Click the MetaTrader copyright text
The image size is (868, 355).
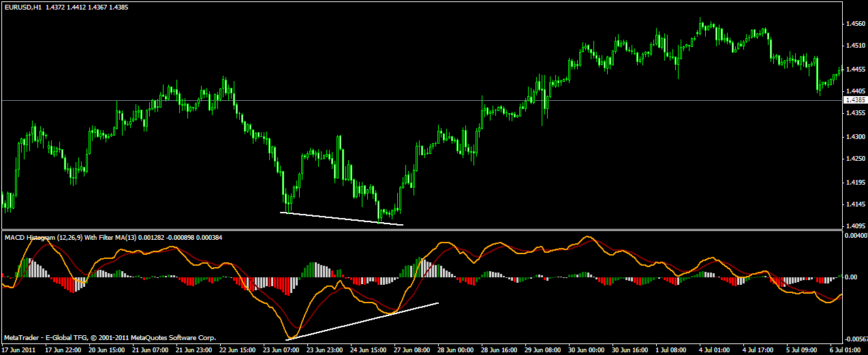tap(110, 338)
